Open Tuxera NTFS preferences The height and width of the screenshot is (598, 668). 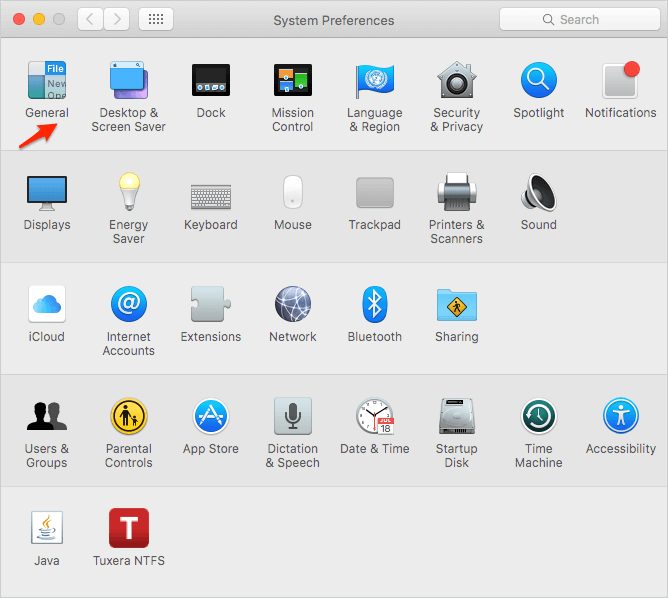point(129,528)
